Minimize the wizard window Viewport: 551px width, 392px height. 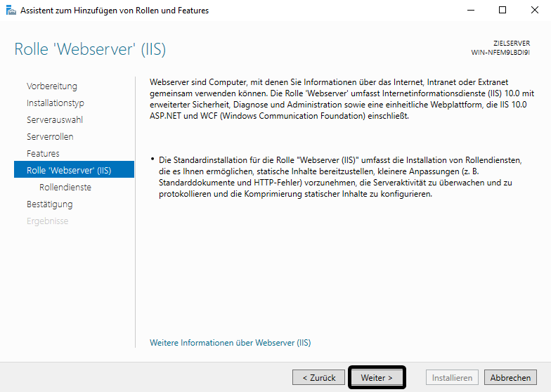pyautogui.click(x=471, y=10)
